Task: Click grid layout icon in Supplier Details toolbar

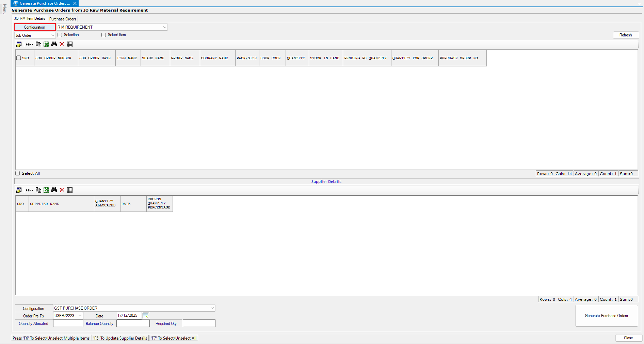Action: click(x=70, y=190)
